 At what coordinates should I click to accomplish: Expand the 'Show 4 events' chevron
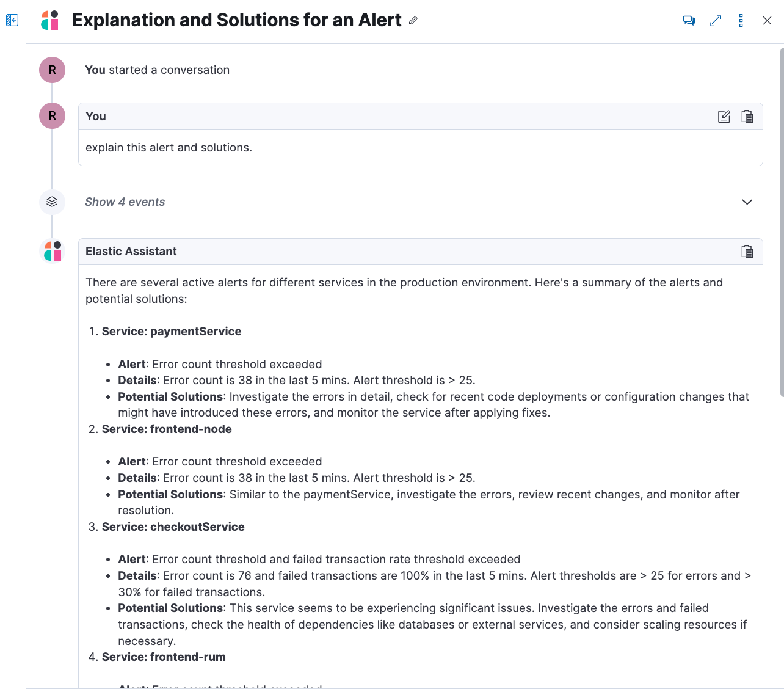(x=747, y=202)
